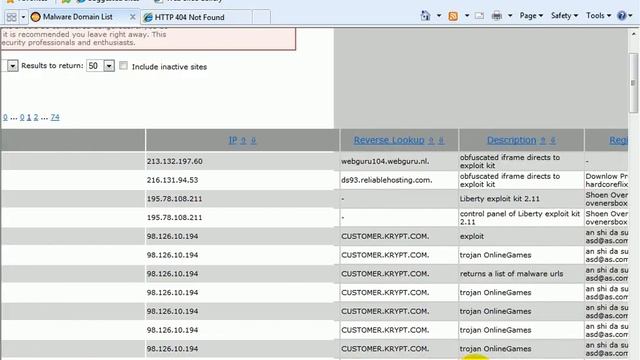
Task: Click the Description column header link
Action: [511, 140]
